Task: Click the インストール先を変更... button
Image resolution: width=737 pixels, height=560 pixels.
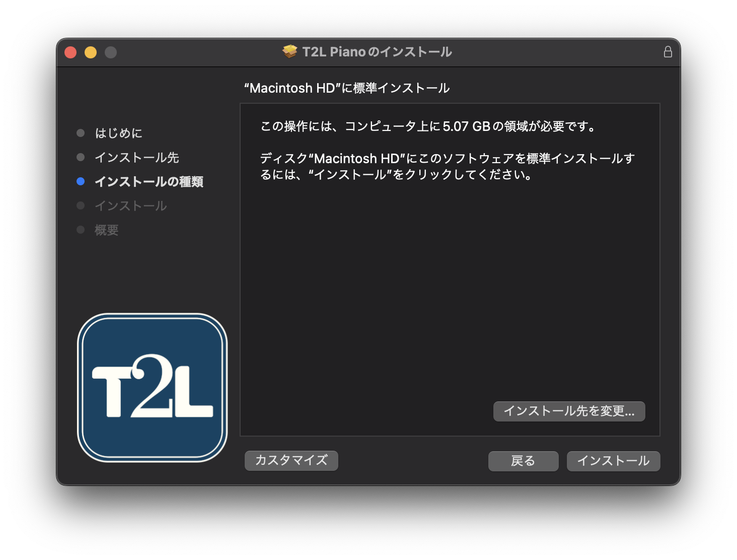Action: pos(569,411)
